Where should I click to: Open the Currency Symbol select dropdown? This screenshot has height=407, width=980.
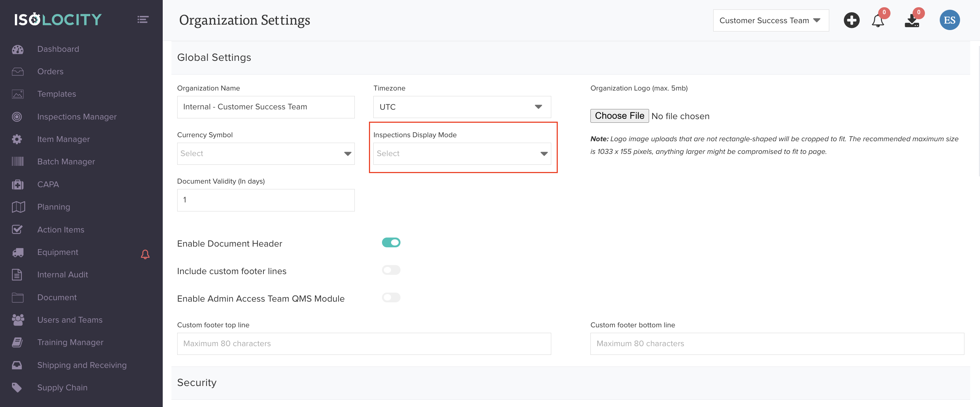(x=266, y=154)
